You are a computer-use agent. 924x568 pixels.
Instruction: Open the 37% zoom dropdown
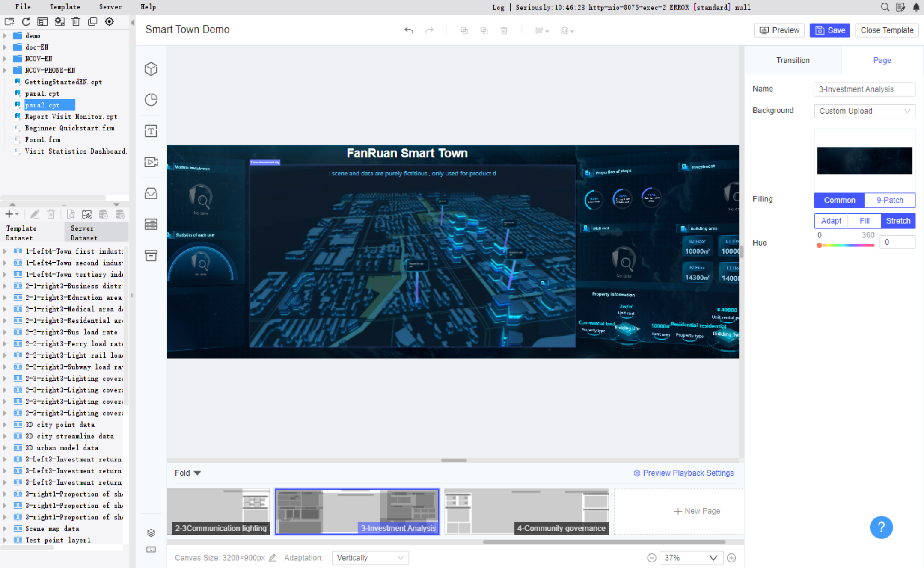tap(691, 558)
